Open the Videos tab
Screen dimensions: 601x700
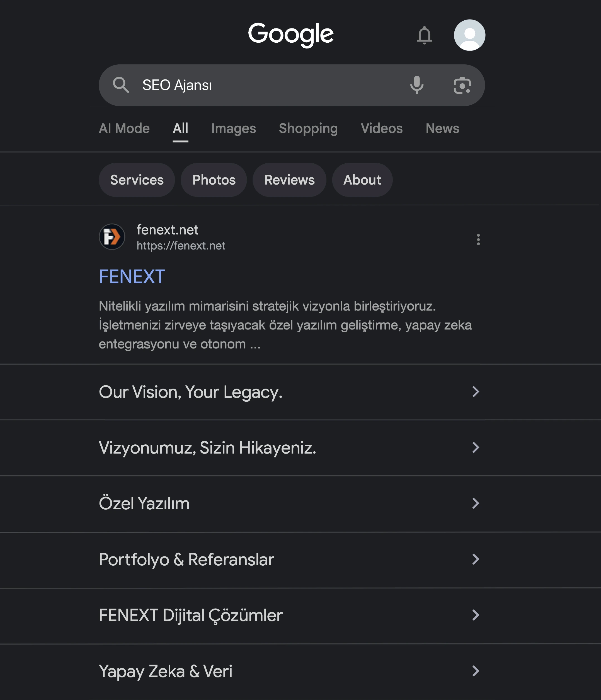click(381, 129)
